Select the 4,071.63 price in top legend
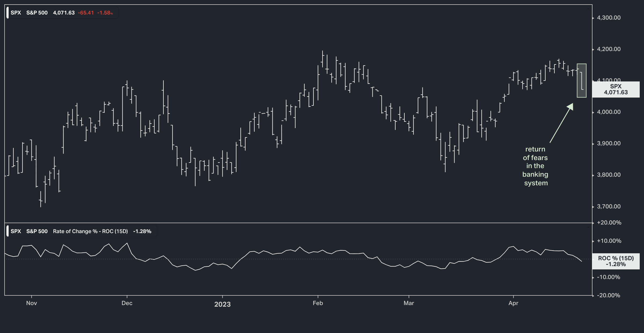The image size is (644, 333). pyautogui.click(x=64, y=13)
